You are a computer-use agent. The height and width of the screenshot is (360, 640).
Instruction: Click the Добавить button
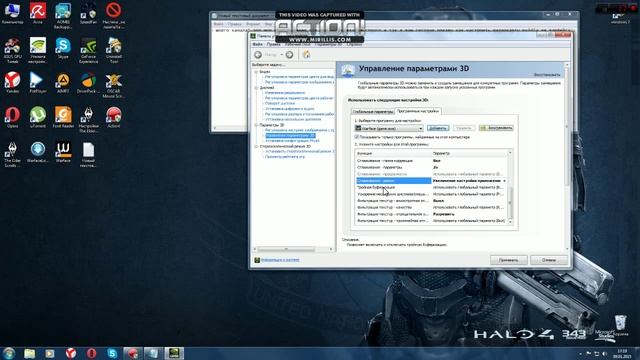tap(438, 128)
